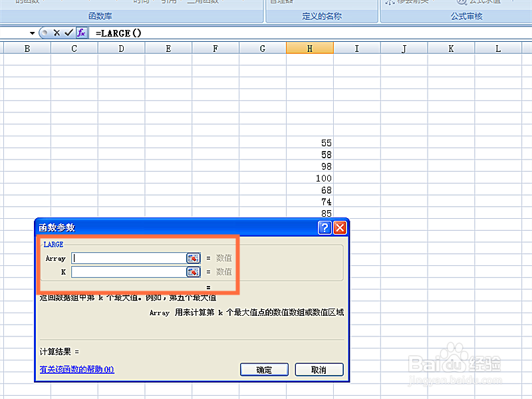Select column C header
The height and width of the screenshot is (399, 532).
click(74, 49)
